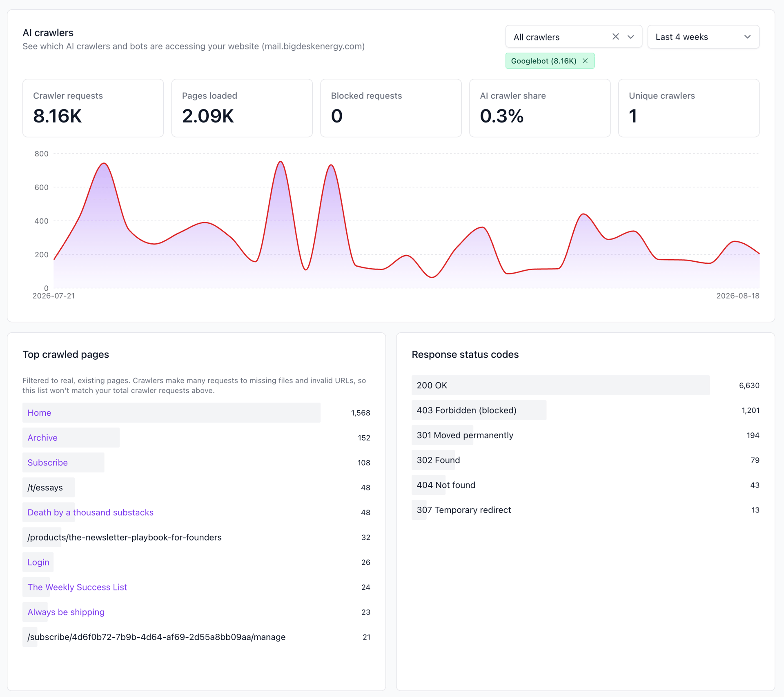Select the Blocked requests stat card
This screenshot has width=784, height=697.
391,108
